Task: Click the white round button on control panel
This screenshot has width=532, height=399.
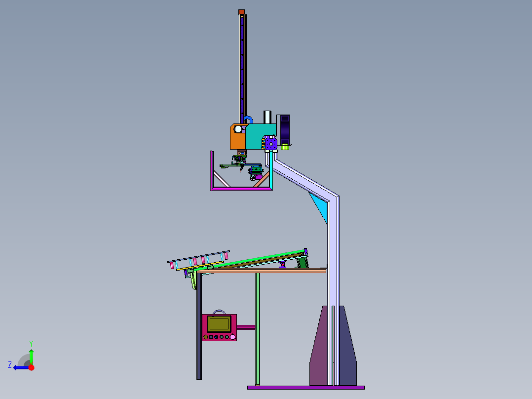Action: (x=233, y=337)
